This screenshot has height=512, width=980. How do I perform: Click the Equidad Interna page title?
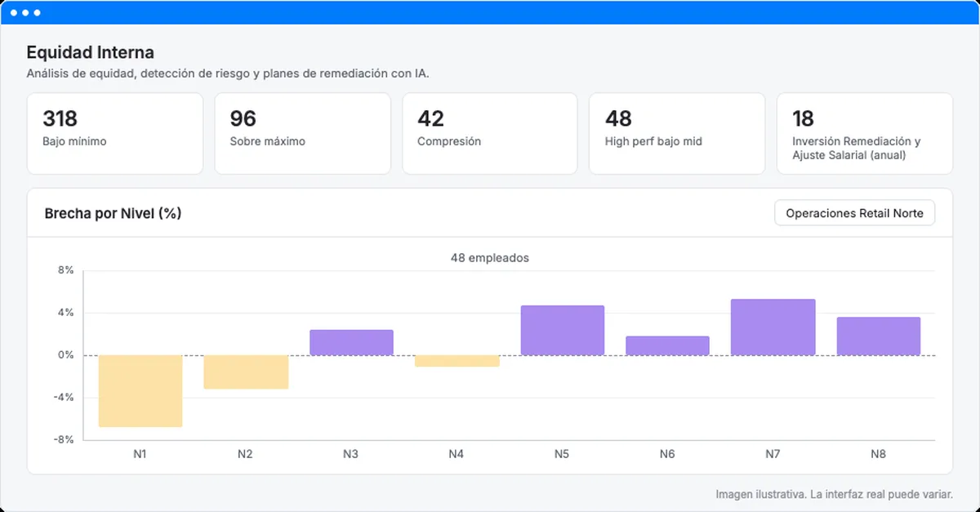91,52
